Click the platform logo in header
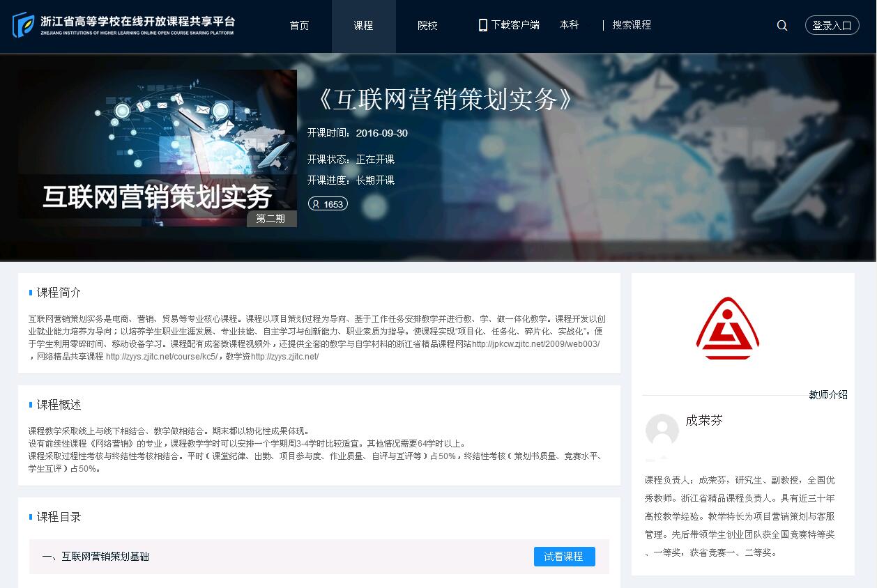The width and height of the screenshot is (877, 588). coord(124,25)
